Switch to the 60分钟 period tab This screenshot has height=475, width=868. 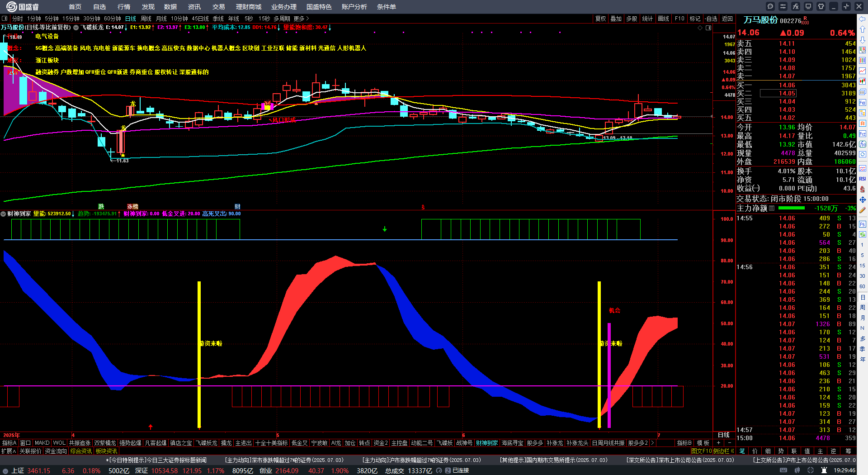pos(113,19)
